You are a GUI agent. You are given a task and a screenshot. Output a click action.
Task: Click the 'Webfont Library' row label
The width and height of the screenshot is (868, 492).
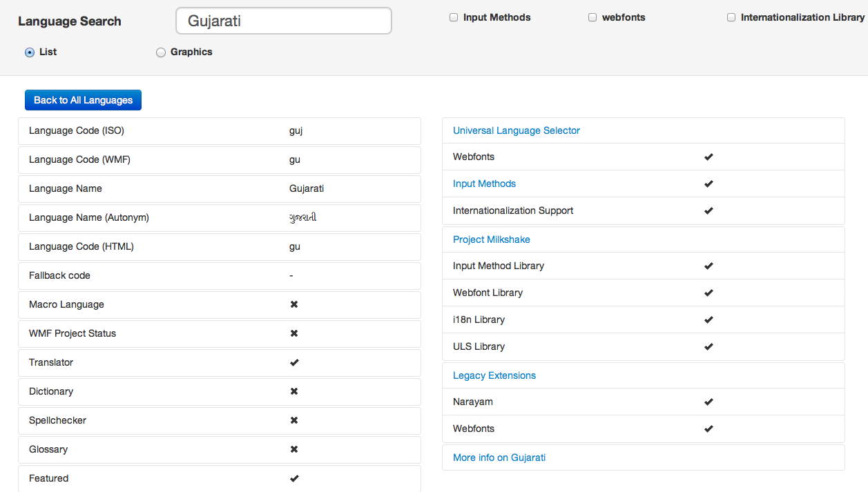click(488, 293)
